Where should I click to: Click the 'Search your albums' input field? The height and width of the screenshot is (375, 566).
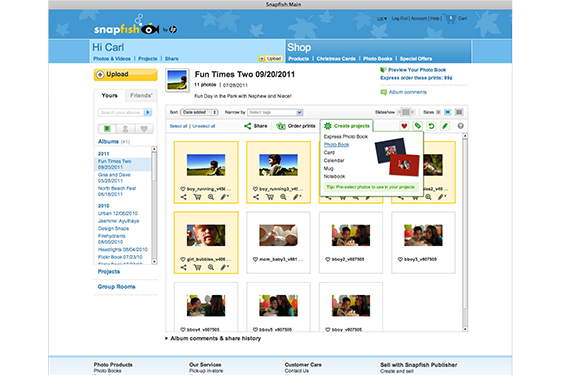pos(121,113)
